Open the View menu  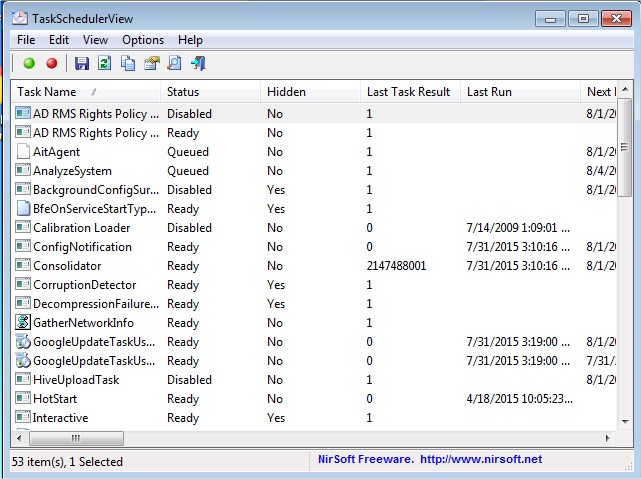click(95, 40)
